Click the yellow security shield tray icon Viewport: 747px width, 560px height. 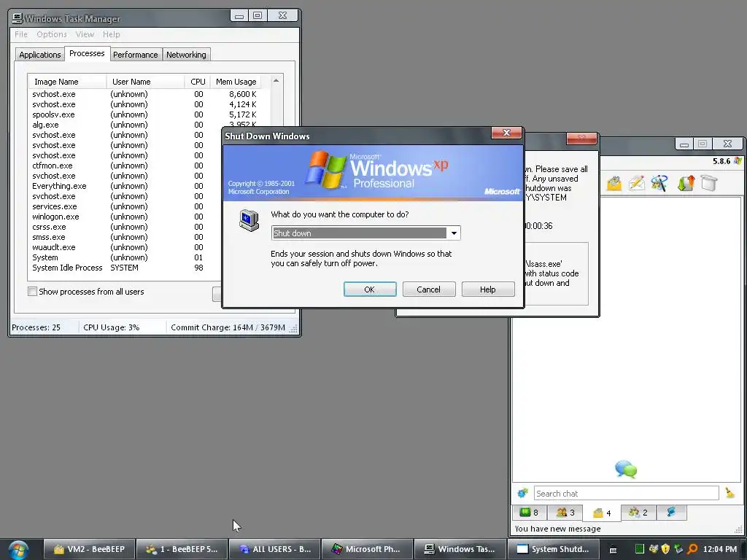(x=665, y=549)
